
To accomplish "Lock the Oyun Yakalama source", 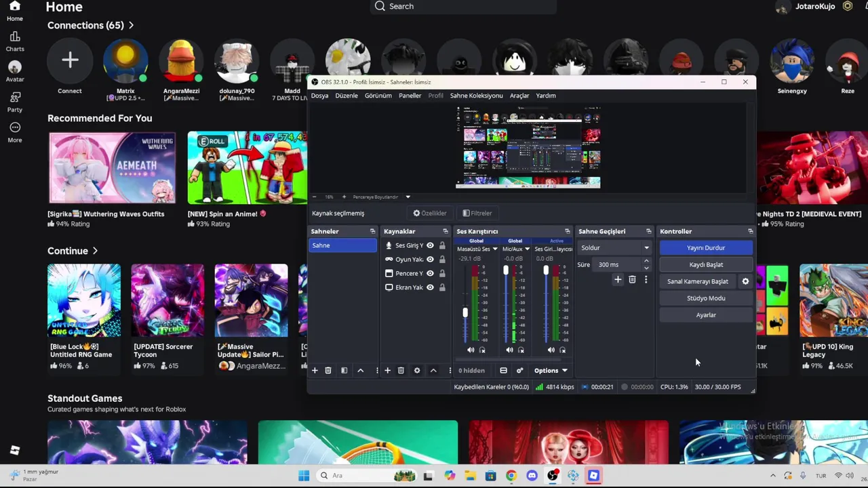I will pos(442,259).
